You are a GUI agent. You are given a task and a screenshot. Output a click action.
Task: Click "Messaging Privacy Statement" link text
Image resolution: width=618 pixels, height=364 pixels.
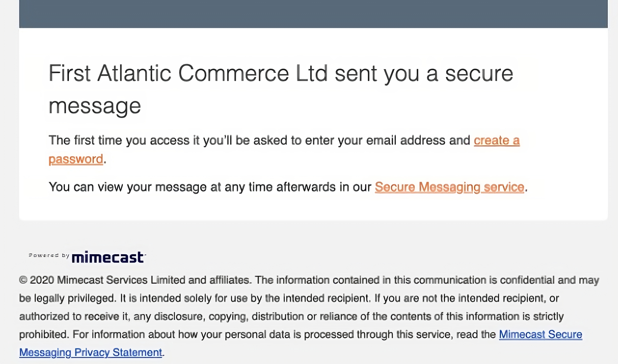[91, 352]
